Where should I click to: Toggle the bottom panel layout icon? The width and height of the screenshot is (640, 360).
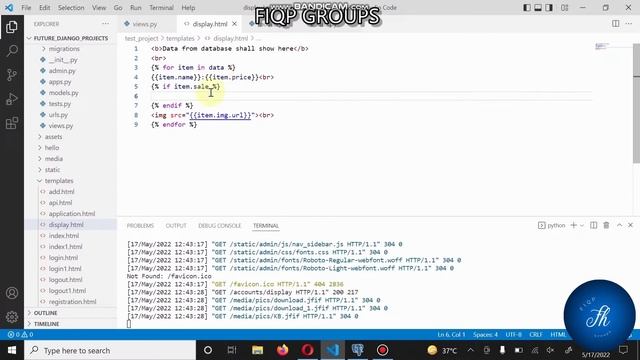tap(538, 7)
